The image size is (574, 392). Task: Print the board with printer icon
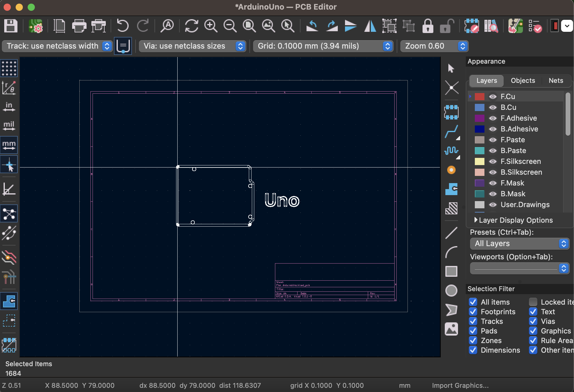click(79, 26)
